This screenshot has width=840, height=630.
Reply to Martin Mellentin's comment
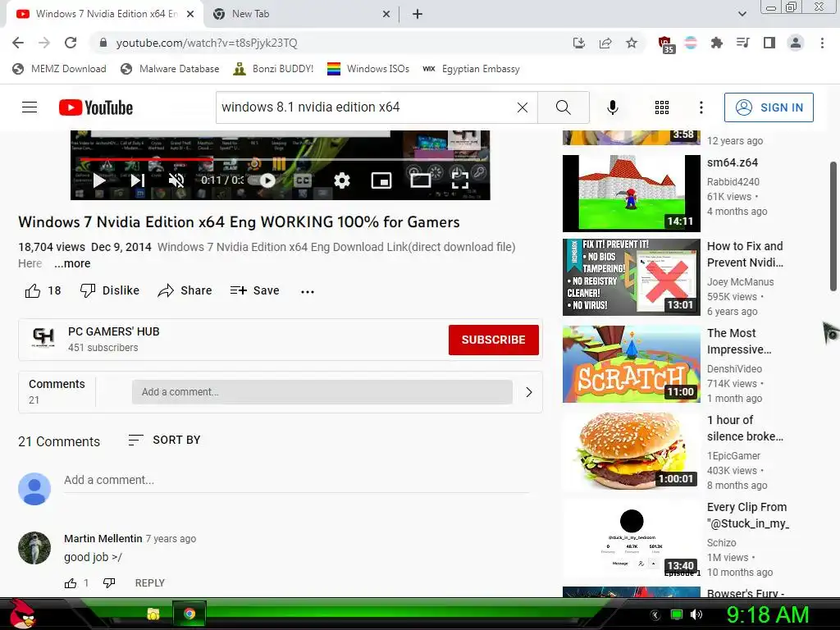[149, 583]
